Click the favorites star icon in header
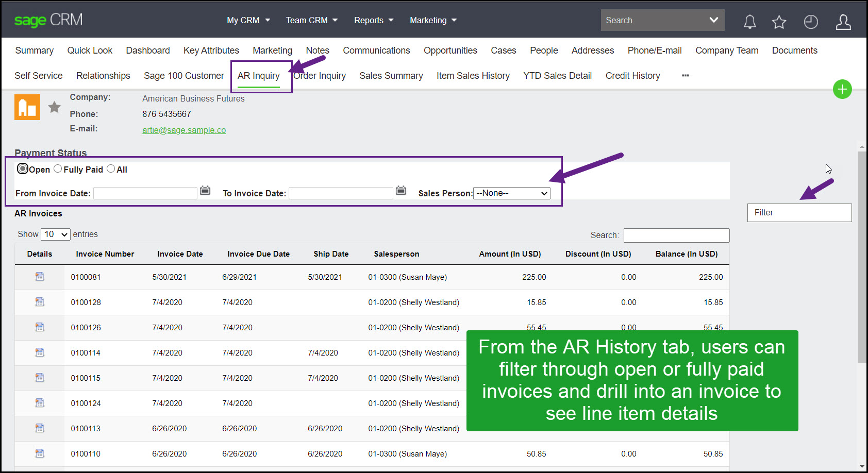Image resolution: width=868 pixels, height=473 pixels. (779, 22)
